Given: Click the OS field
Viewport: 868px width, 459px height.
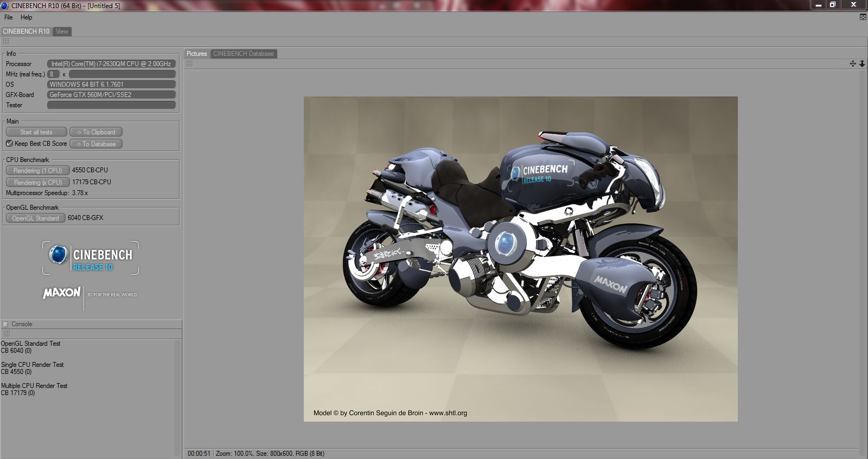Looking at the screenshot, I should [x=111, y=85].
